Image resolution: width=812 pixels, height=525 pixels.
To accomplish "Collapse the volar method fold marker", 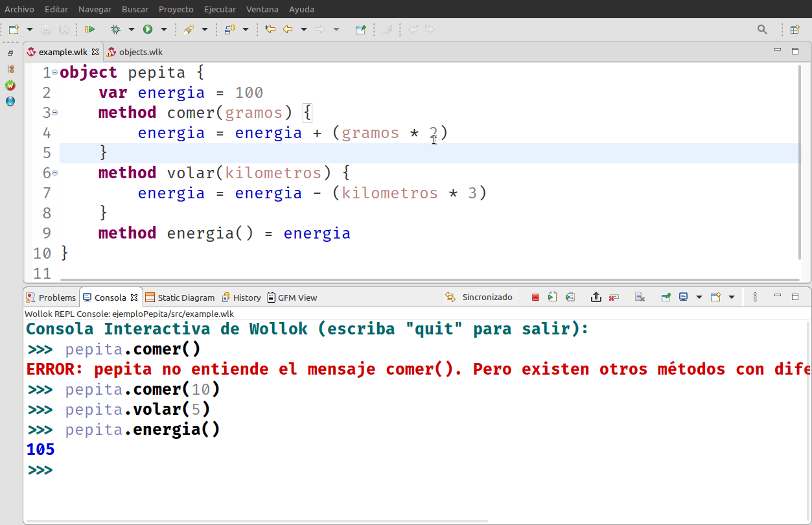I will [54, 173].
